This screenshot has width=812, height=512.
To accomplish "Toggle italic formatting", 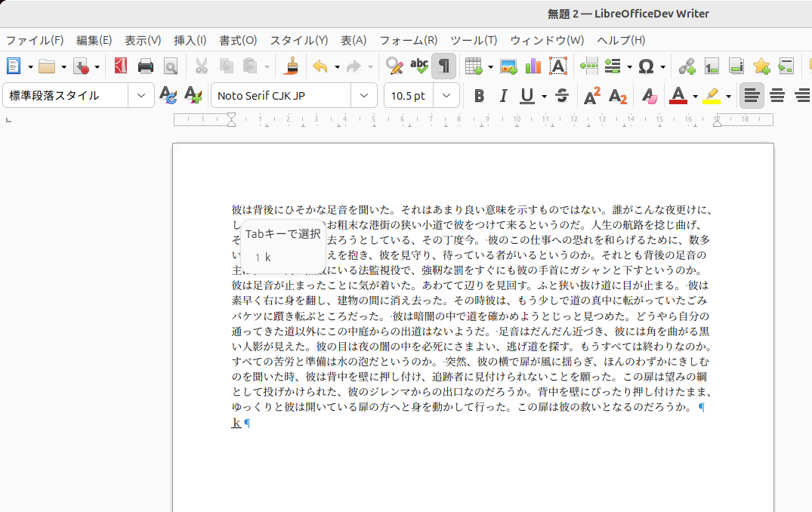I will tap(503, 95).
